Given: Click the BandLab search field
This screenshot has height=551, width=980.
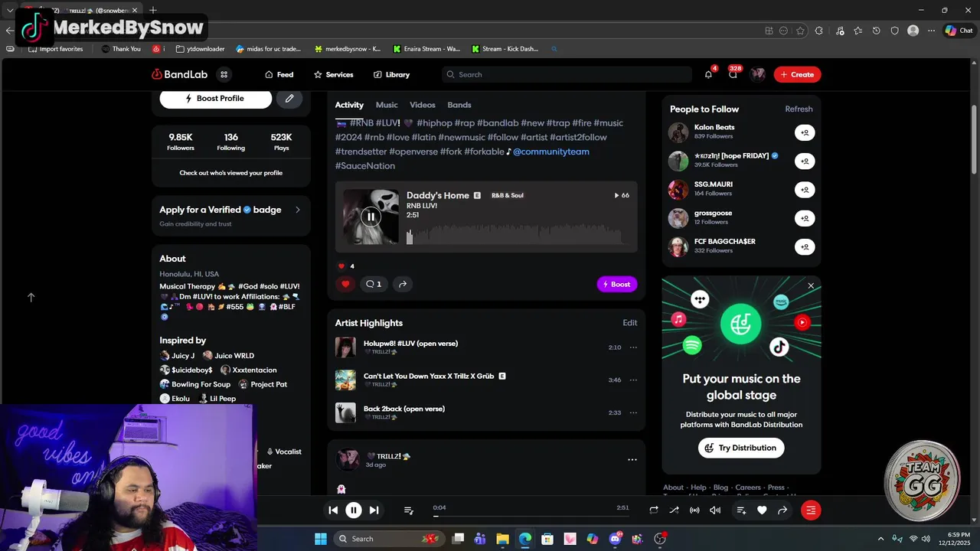Looking at the screenshot, I should tap(567, 74).
